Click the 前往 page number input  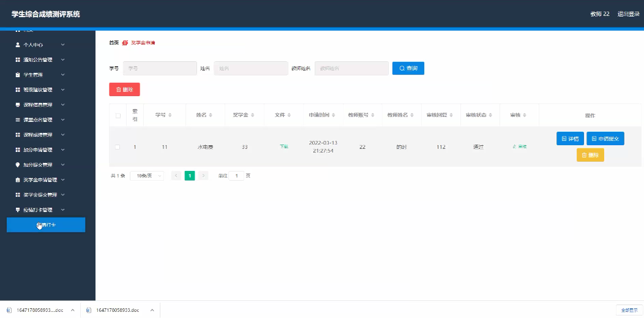tap(236, 176)
